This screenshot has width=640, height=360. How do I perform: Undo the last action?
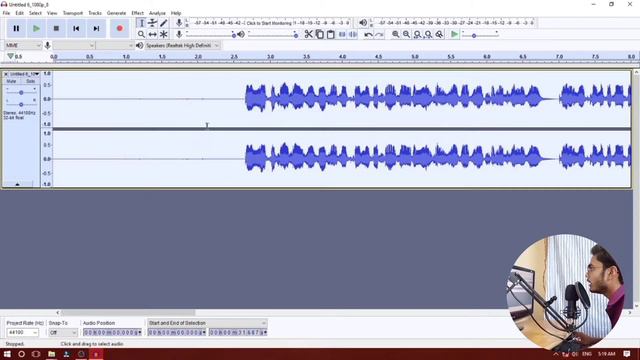[368, 35]
